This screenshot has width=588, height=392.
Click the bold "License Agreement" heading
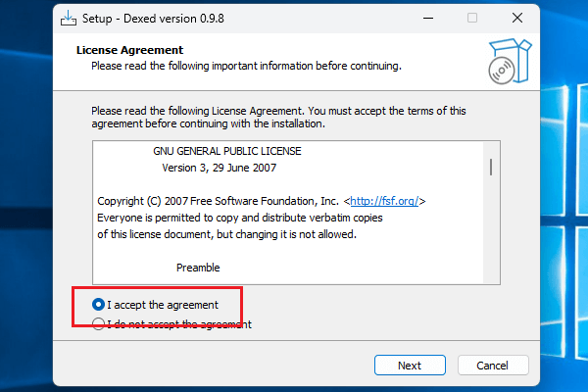tap(129, 50)
